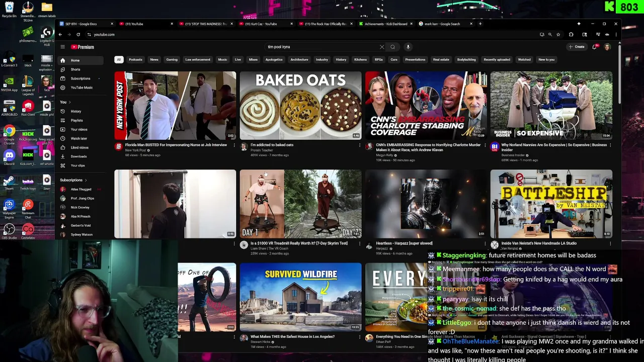Bookmark this page with star icon
Screen dimensions: 644x362
tap(558, 34)
